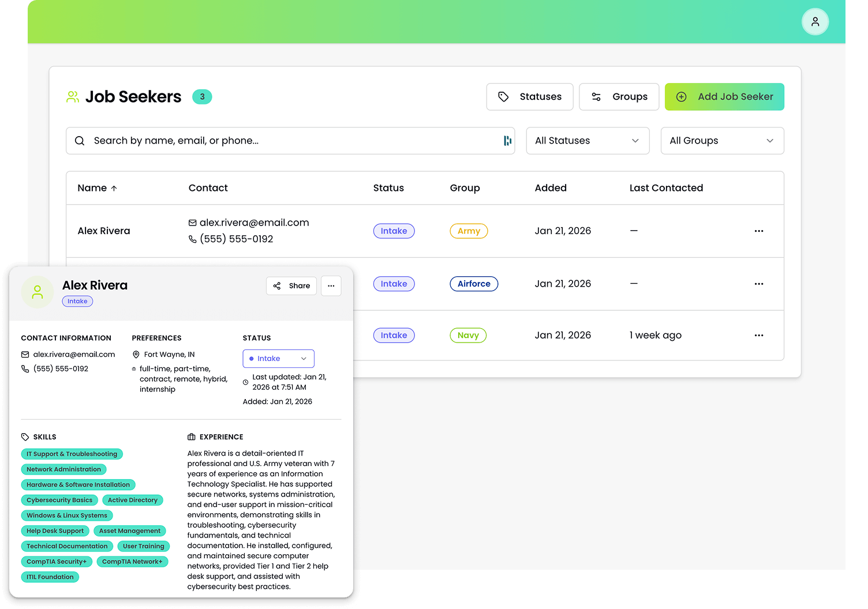Image resolution: width=868 pixels, height=609 pixels.
Task: Open the ellipsis menu on Alex Rivera's row
Action: [x=758, y=231]
